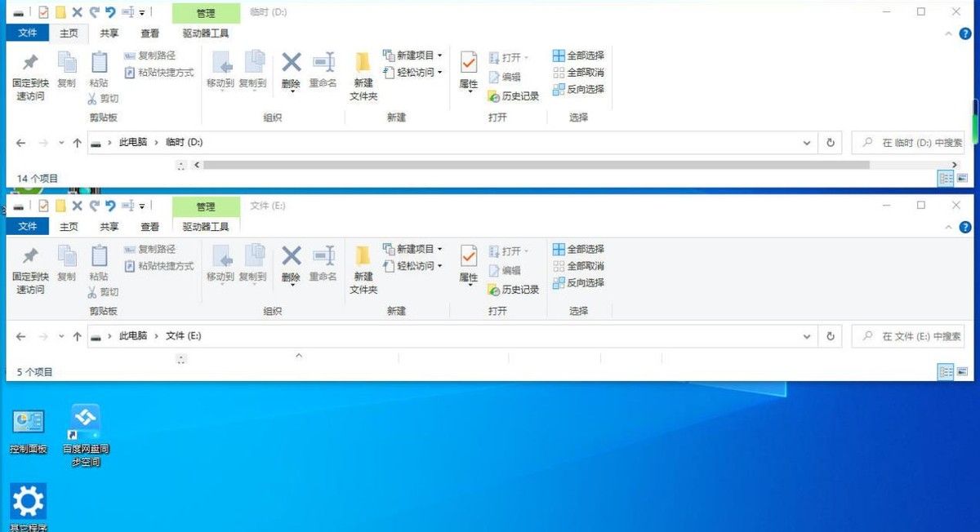Click Pin to Quick access in E: window
Screen dimensions: 980x532
point(29,270)
